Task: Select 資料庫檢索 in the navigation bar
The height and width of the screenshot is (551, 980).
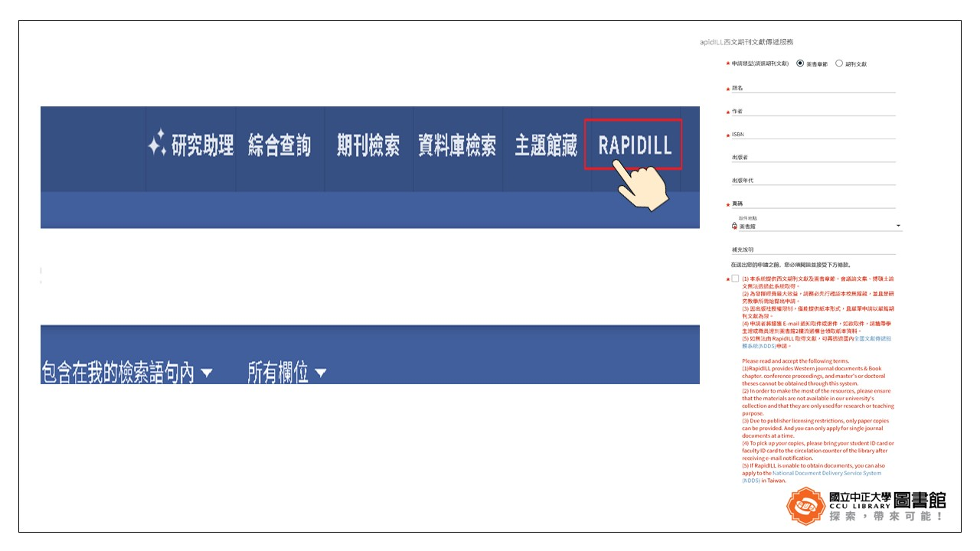Action: [457, 145]
